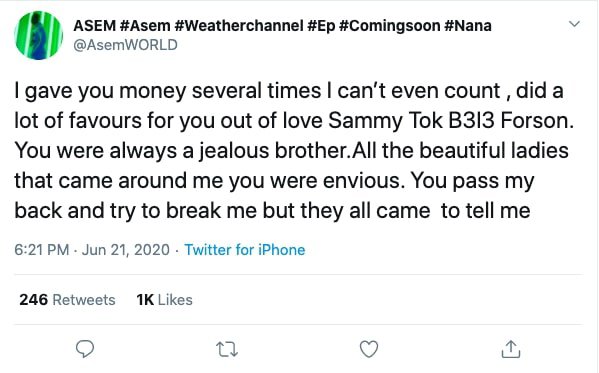This screenshot has height=373, width=599.
Task: Like the tweet with the heart icon
Action: (x=369, y=349)
